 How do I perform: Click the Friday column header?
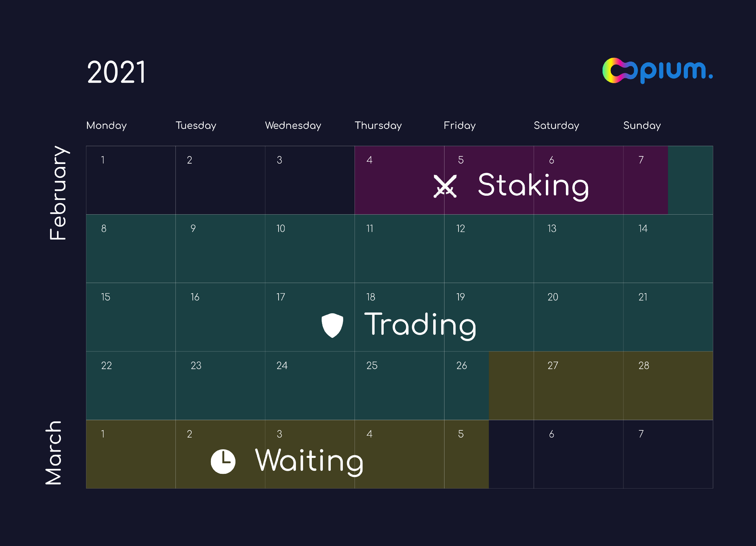point(460,125)
